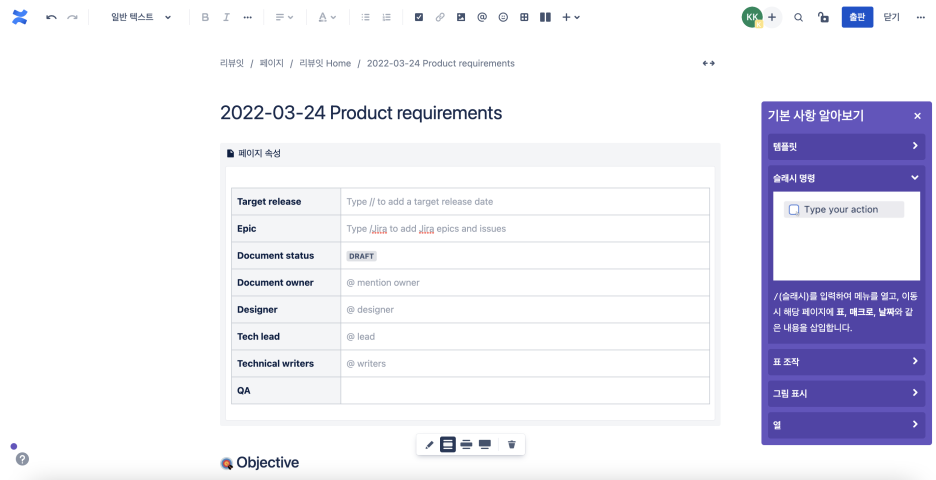Open the 일반 텍스트 text style dropdown
Image resolution: width=936 pixels, height=480 pixels.
click(141, 17)
